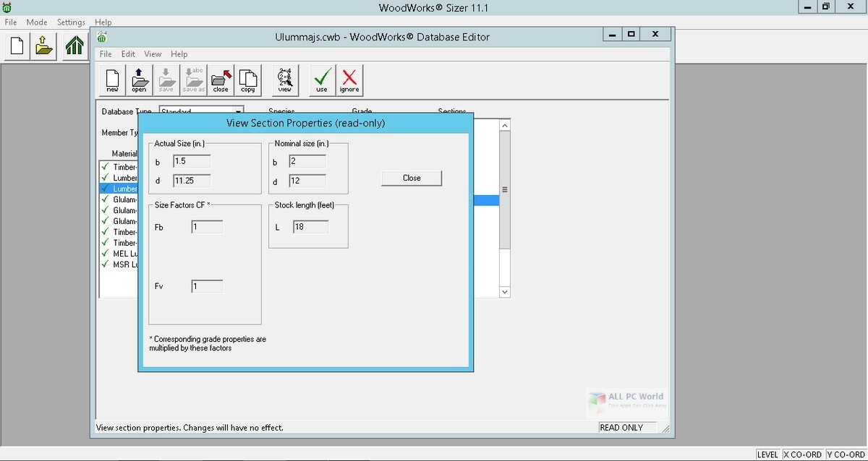Click the 'view' magnifier toolbar icon
The width and height of the screenshot is (868, 461).
[285, 80]
